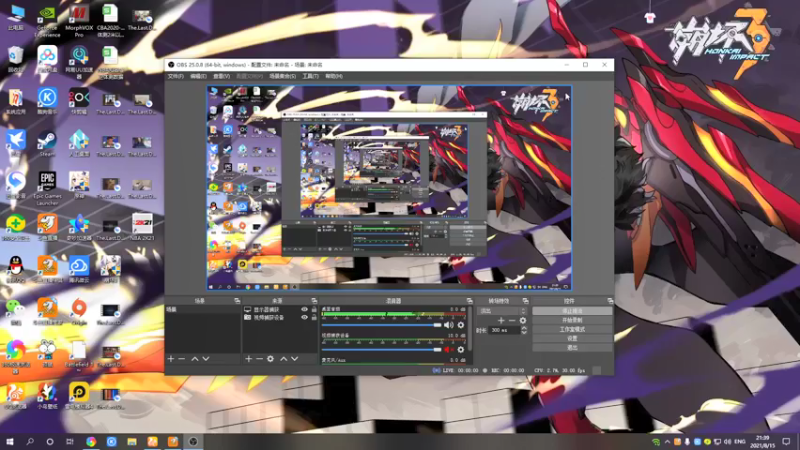Move source down in the Sources panel

(294, 359)
